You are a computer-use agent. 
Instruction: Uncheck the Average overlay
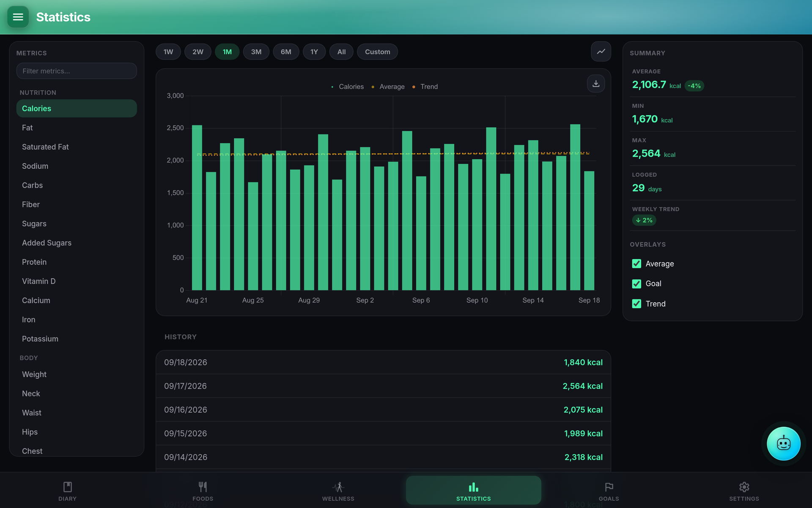(x=636, y=264)
